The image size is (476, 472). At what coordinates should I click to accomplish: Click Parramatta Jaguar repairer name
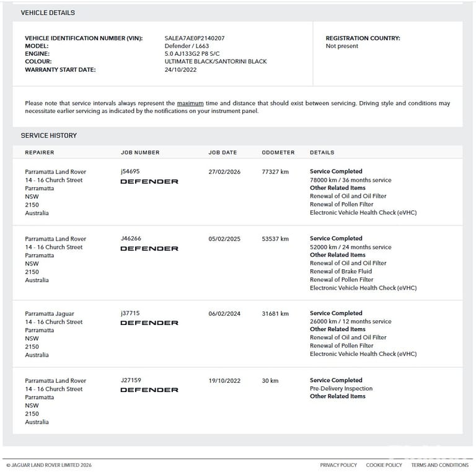click(x=50, y=313)
